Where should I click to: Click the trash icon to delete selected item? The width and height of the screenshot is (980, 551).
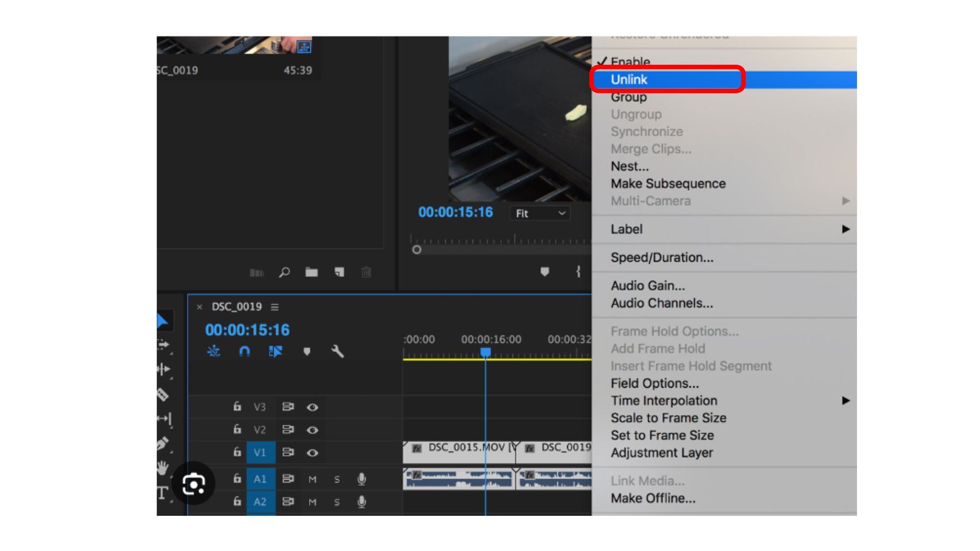tap(365, 273)
